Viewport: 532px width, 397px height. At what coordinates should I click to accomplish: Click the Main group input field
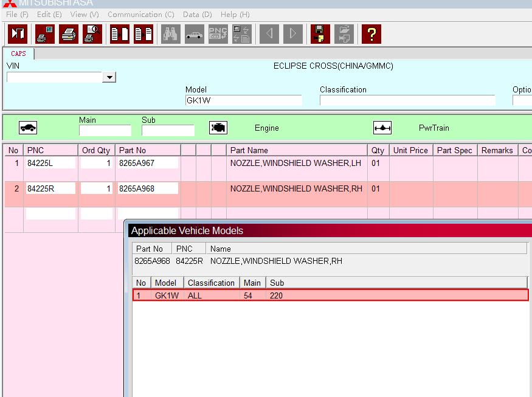click(x=105, y=130)
